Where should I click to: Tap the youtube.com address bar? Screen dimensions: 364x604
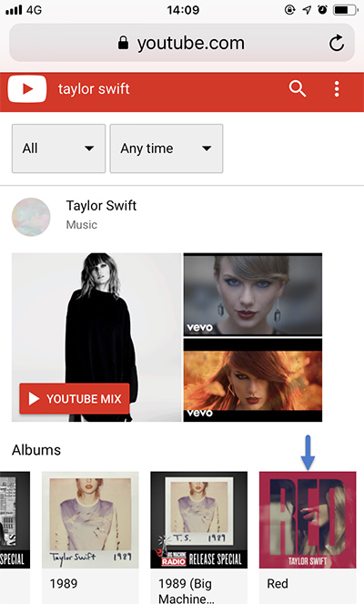(x=182, y=43)
